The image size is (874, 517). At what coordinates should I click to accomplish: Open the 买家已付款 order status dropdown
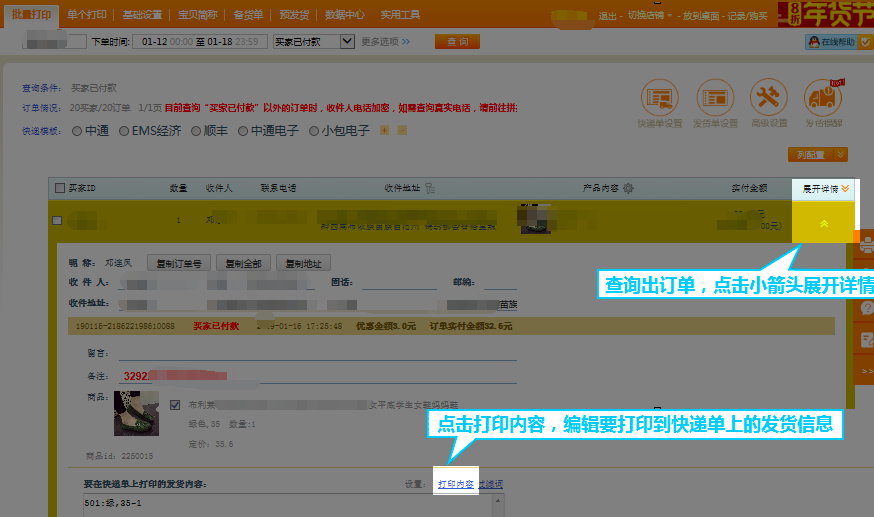[x=348, y=41]
